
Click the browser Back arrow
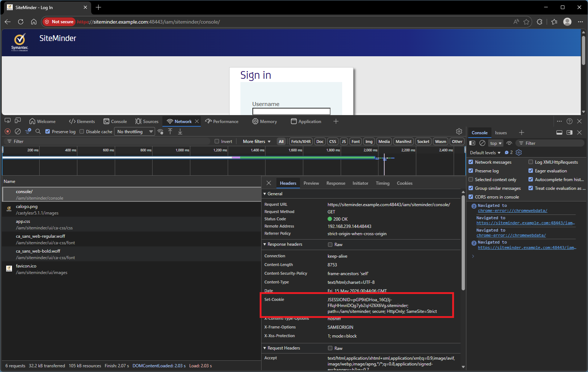pyautogui.click(x=8, y=22)
